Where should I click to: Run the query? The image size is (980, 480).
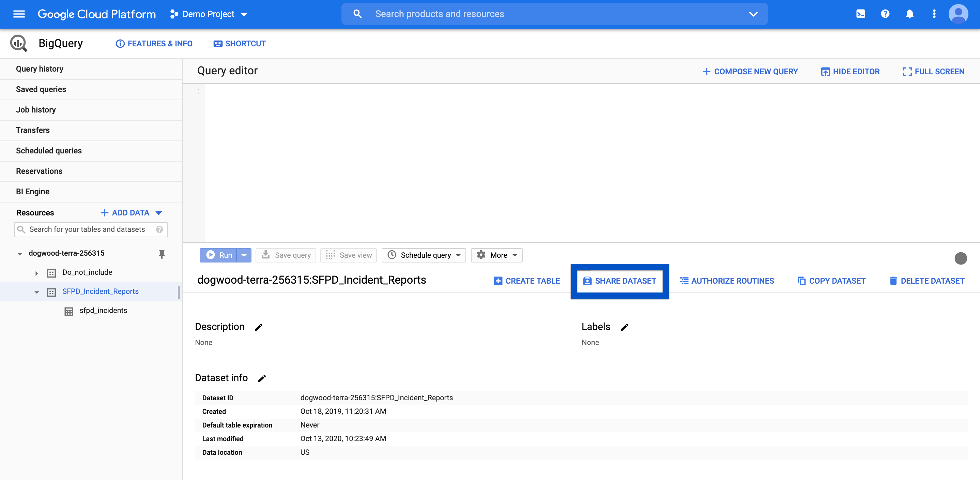(x=218, y=255)
